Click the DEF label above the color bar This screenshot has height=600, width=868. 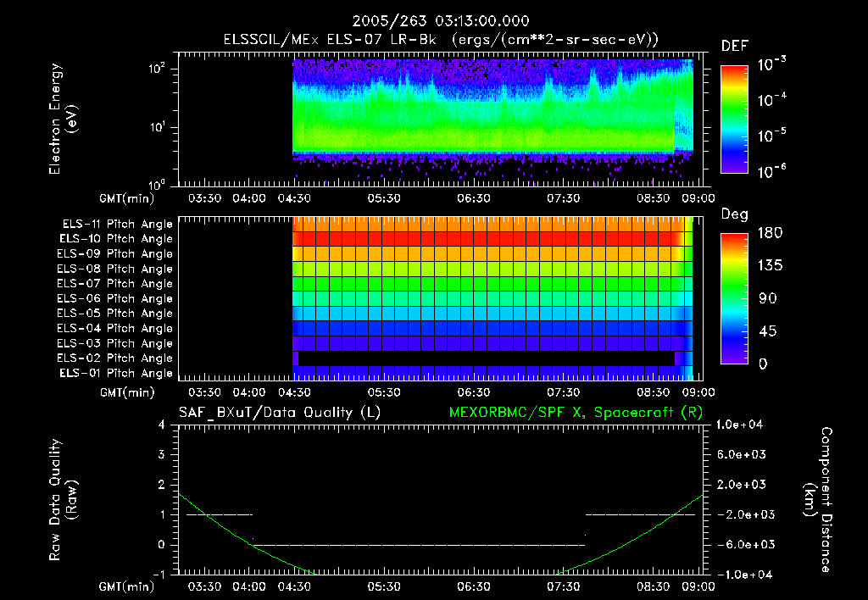pyautogui.click(x=735, y=47)
